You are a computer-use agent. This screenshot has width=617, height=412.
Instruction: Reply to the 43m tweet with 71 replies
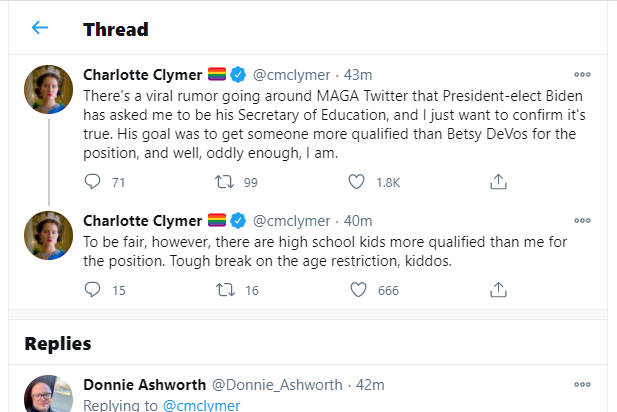click(x=92, y=182)
